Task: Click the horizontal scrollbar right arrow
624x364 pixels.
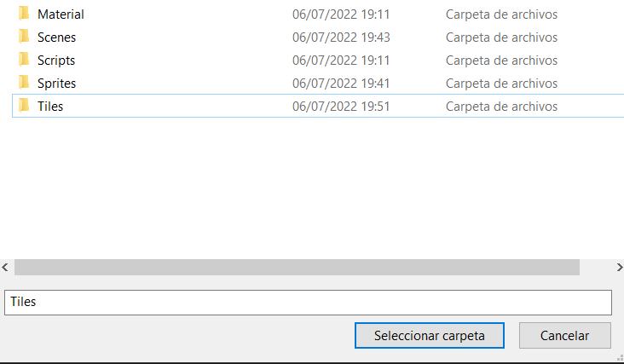Action: [619, 268]
